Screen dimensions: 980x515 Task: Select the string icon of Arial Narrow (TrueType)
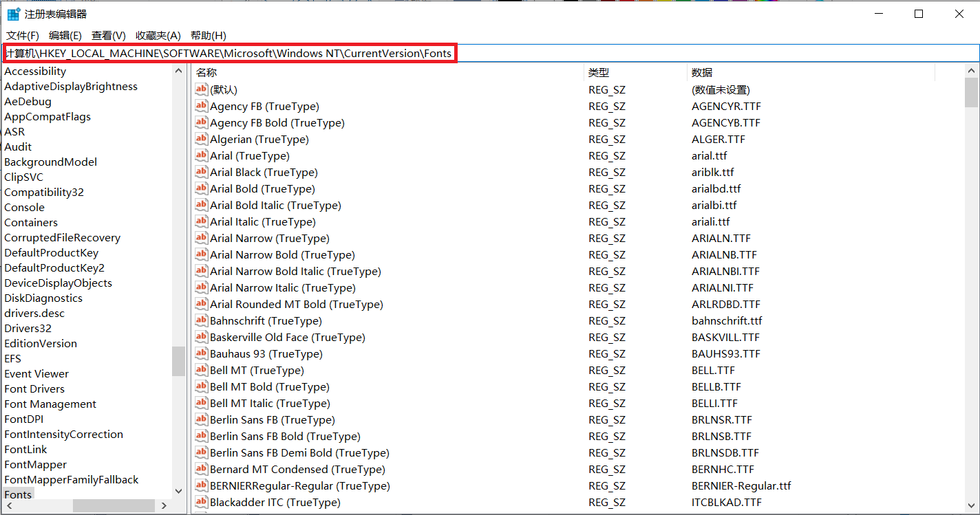click(201, 238)
